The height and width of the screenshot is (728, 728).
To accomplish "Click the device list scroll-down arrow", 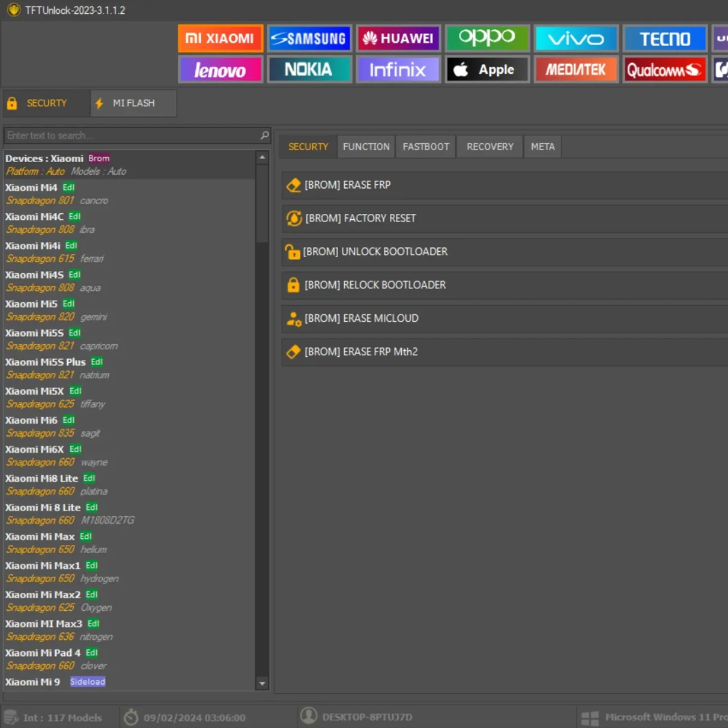I will click(x=262, y=683).
